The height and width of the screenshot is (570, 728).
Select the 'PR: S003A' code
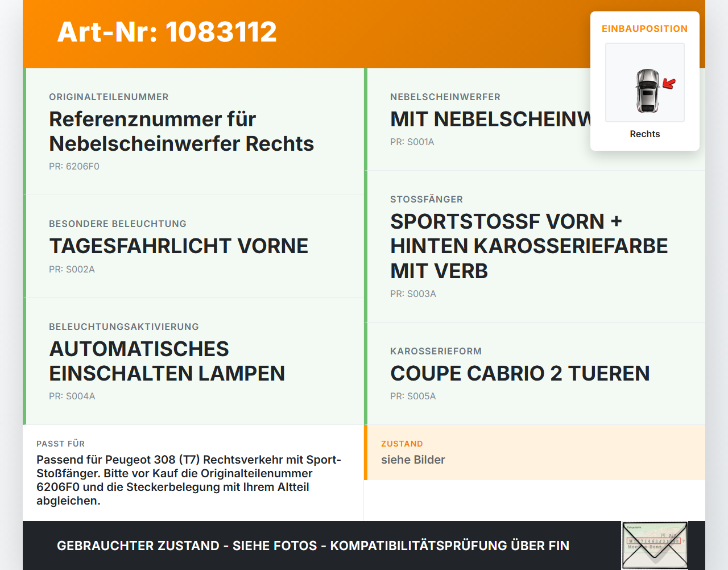click(413, 294)
